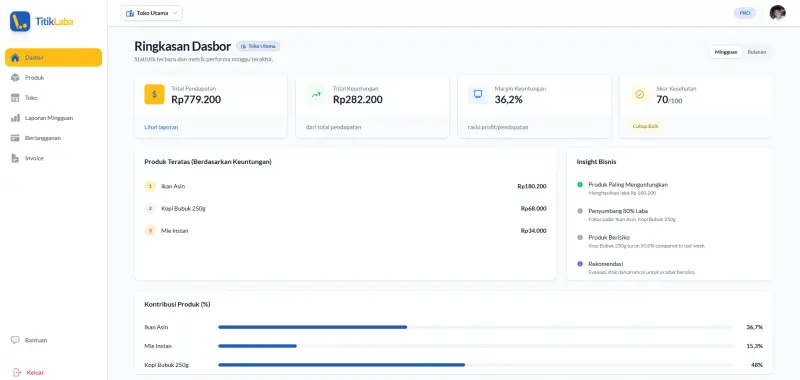Open Invoice in the sidebar

pyautogui.click(x=54, y=158)
